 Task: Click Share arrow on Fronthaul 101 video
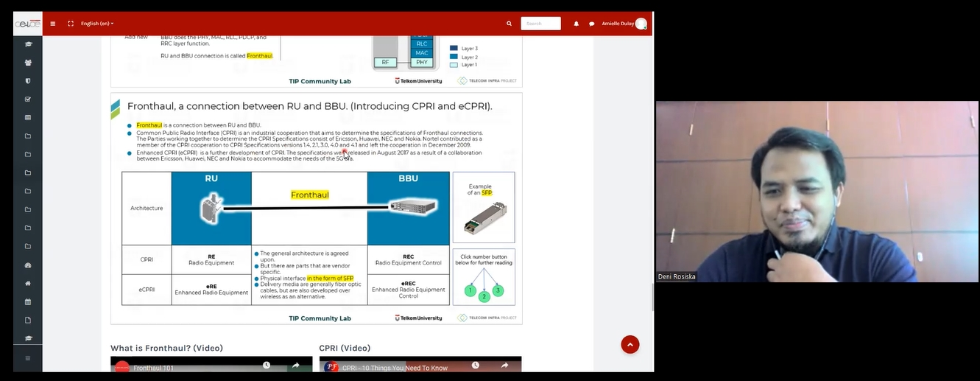pyautogui.click(x=295, y=366)
